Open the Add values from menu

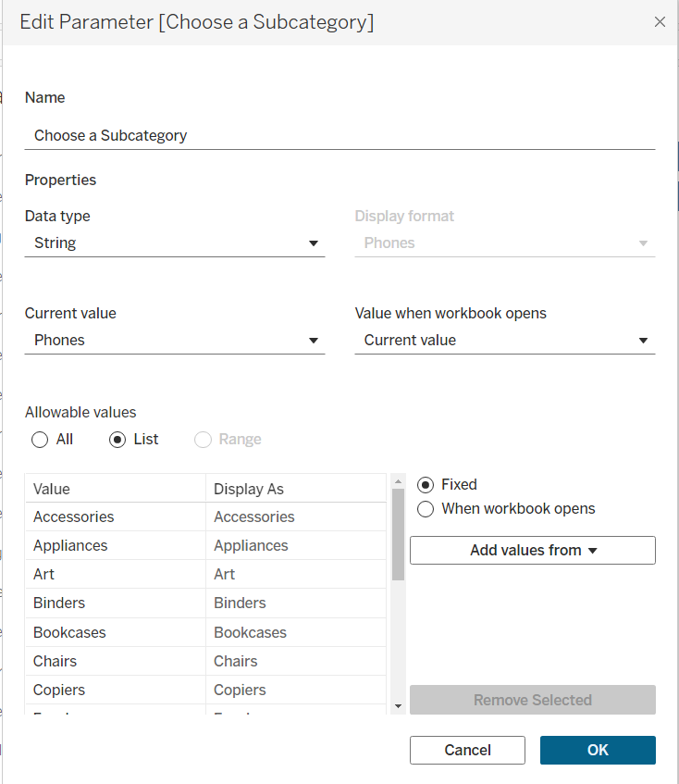(x=532, y=551)
